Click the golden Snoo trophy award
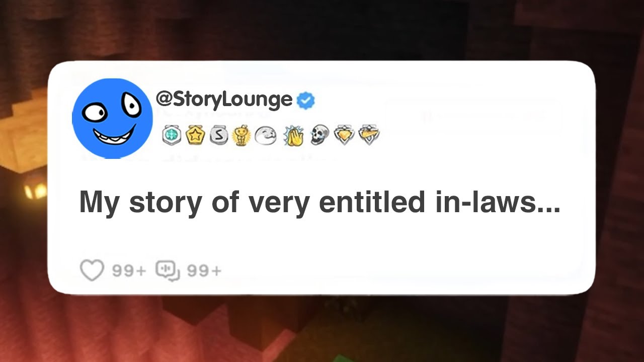The width and height of the screenshot is (644, 362). [x=241, y=135]
